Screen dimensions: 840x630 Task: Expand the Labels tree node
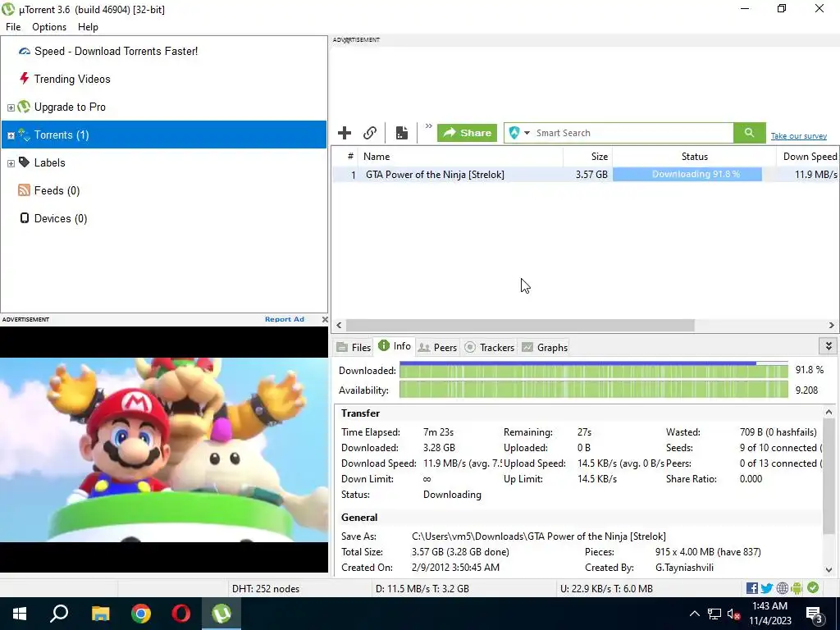coord(11,163)
